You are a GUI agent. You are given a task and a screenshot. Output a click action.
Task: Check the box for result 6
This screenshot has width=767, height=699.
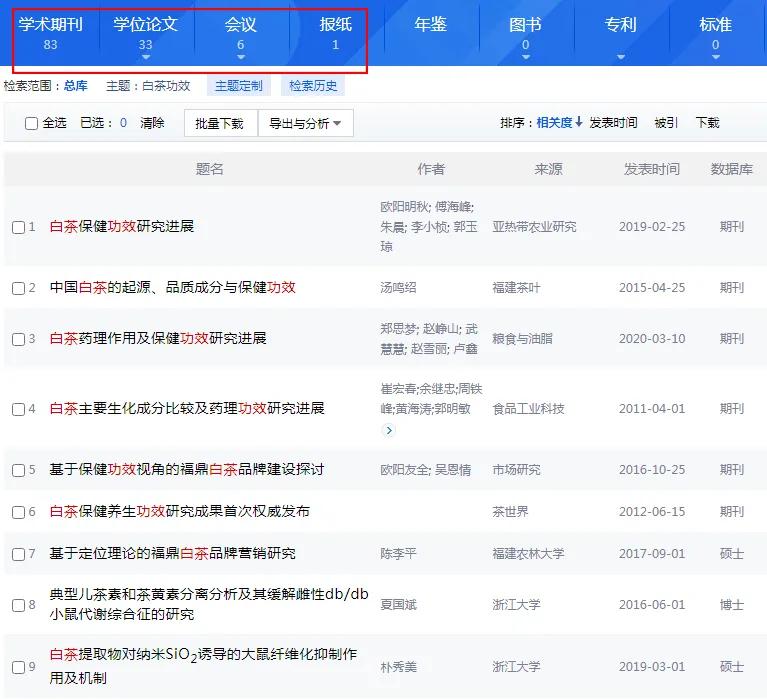tap(19, 512)
